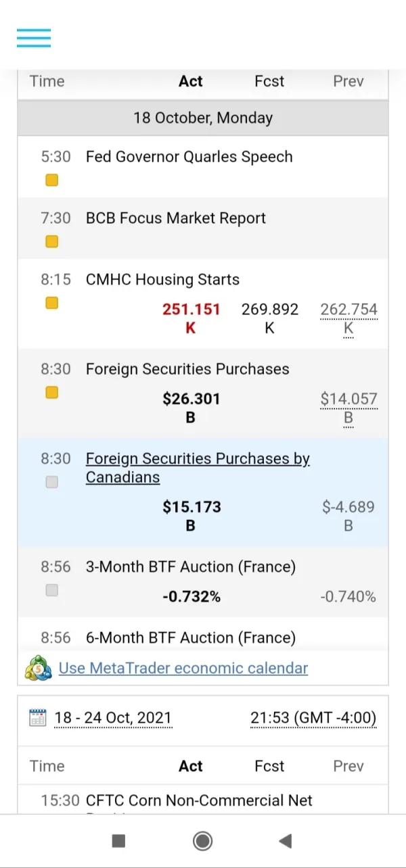Viewport: 406px width, 868px height.
Task: Toggle yellow marker for Foreign Securities Purchases
Action: click(51, 392)
